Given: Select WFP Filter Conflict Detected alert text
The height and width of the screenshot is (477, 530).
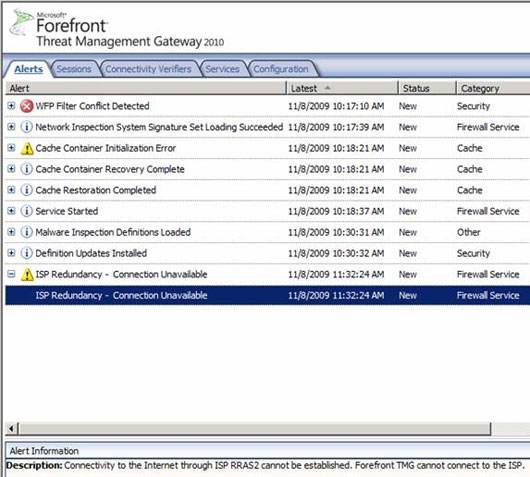Looking at the screenshot, I should click(92, 106).
